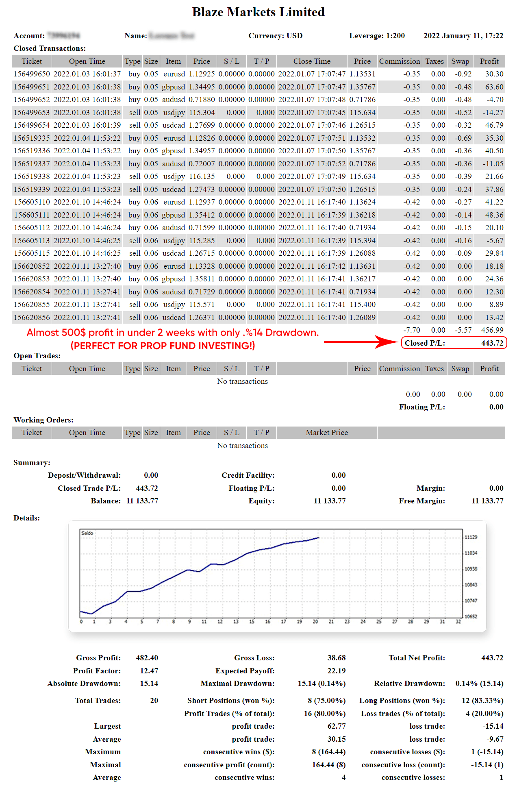Click the Saldo balance line chart
This screenshot has height=812, width=517.
coord(278,576)
